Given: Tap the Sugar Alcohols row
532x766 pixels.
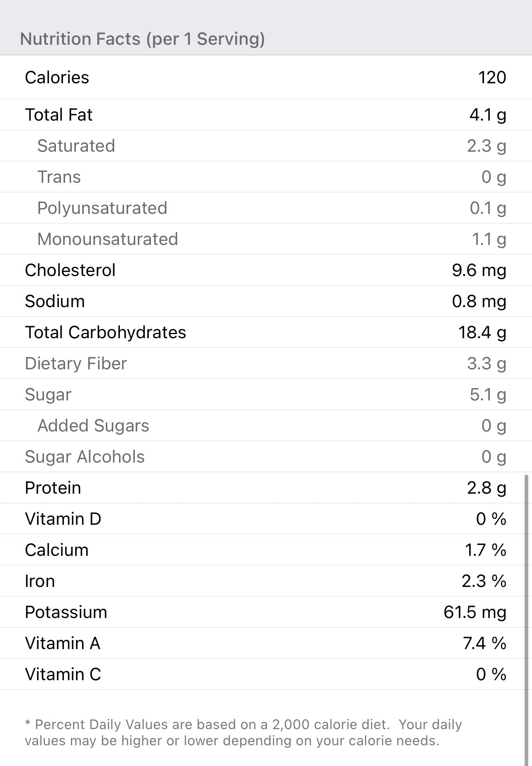Looking at the screenshot, I should click(265, 457).
